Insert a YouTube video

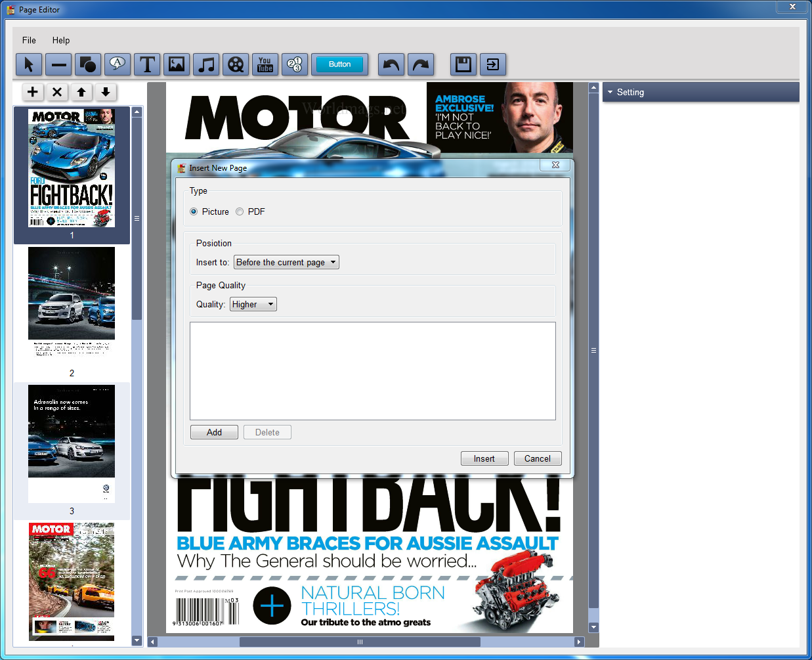(265, 64)
